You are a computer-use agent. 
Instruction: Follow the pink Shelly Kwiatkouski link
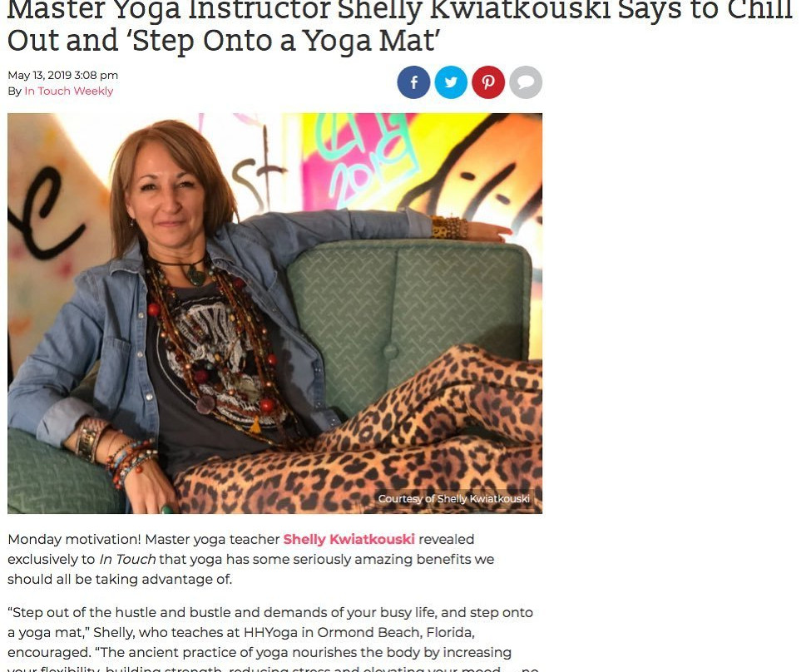349,539
